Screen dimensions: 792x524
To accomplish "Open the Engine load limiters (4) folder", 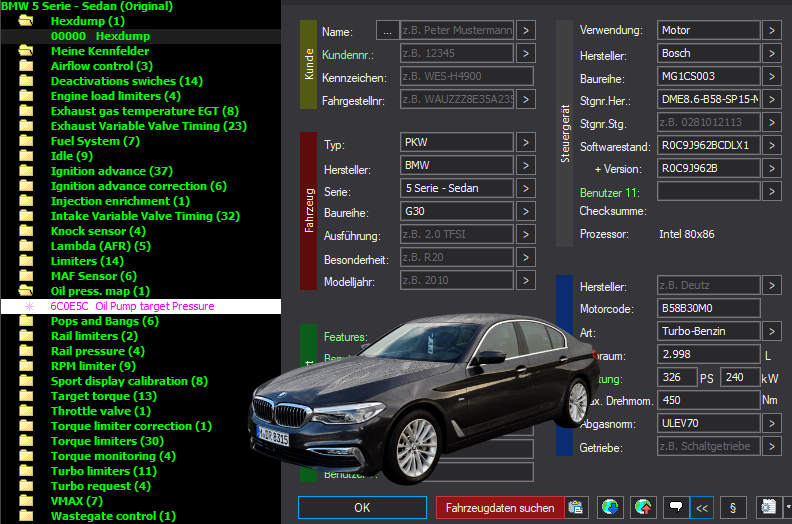I will coord(116,96).
